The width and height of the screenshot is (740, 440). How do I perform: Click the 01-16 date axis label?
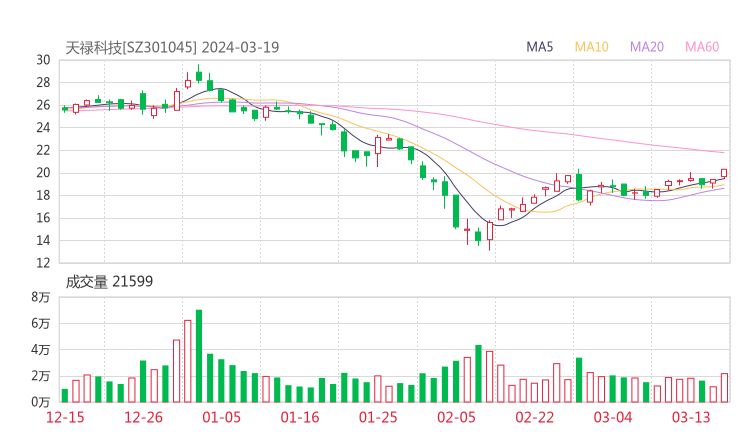[x=299, y=416]
